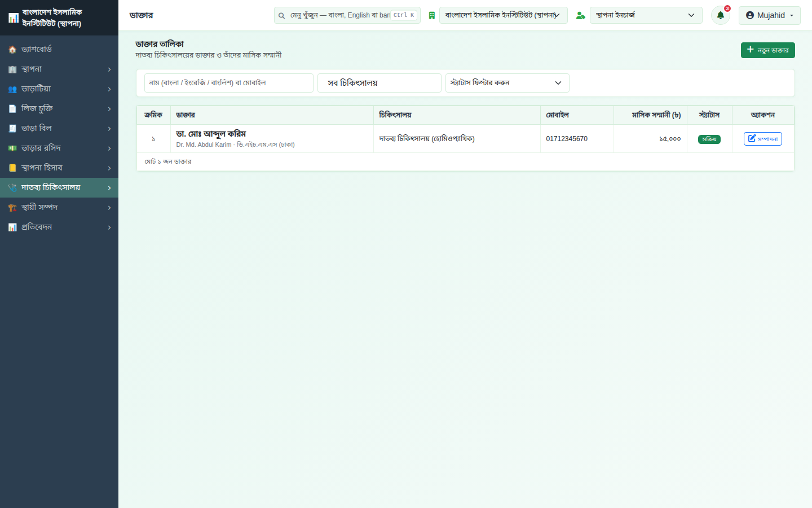Viewport: 812px width, 508px height.
Task: Click সম্পাদনা for Dr. Md. Abdul Karim
Action: tap(763, 139)
